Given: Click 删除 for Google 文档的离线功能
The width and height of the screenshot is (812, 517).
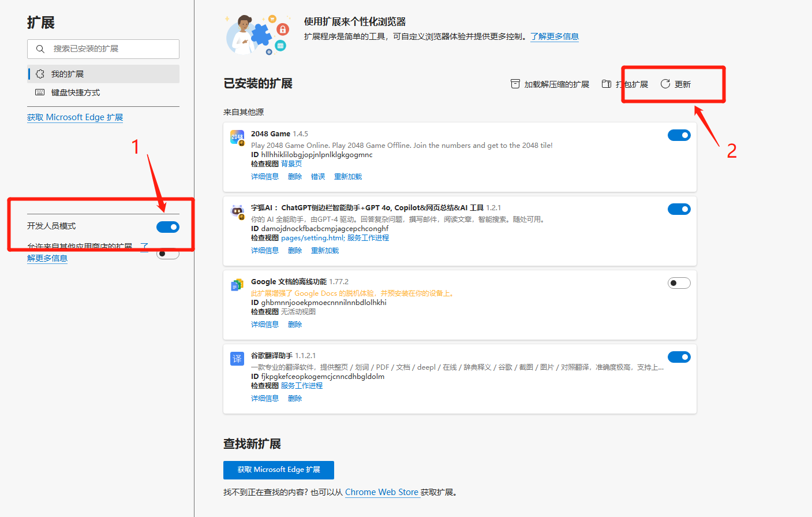Looking at the screenshot, I should coord(295,325).
